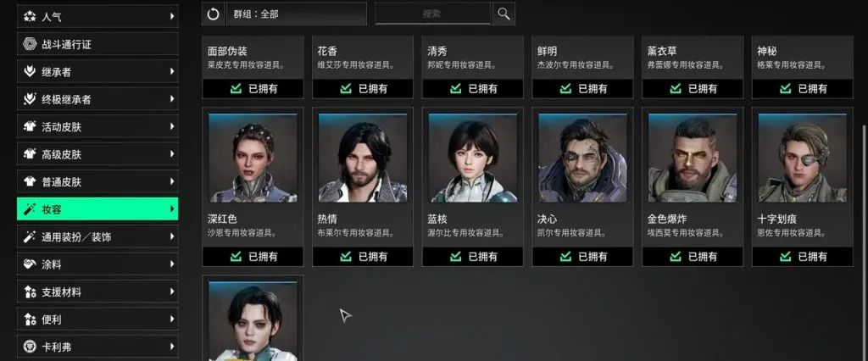Expand the 人气 category arrow
This screenshot has width=868, height=361.
pos(172,17)
